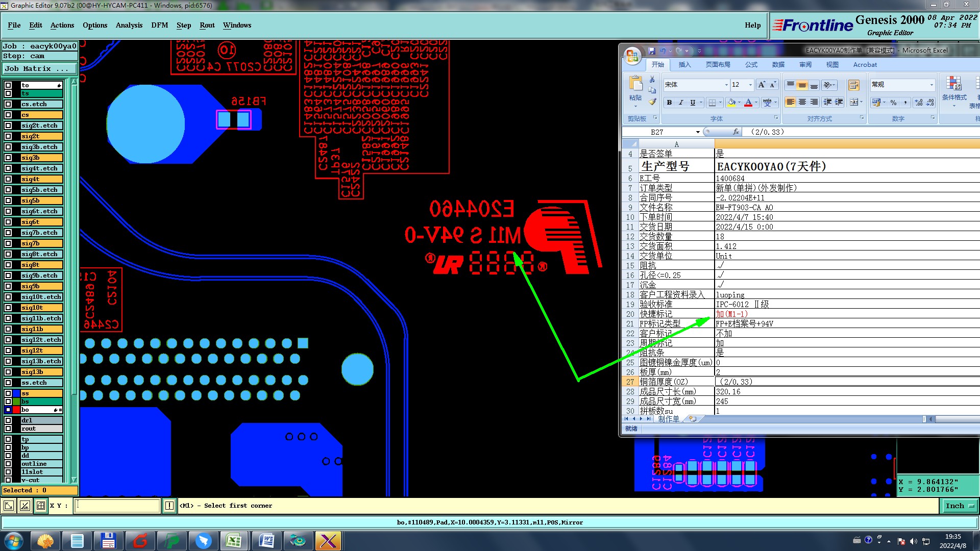
Task: Click the cut scissors icon
Action: [x=652, y=80]
